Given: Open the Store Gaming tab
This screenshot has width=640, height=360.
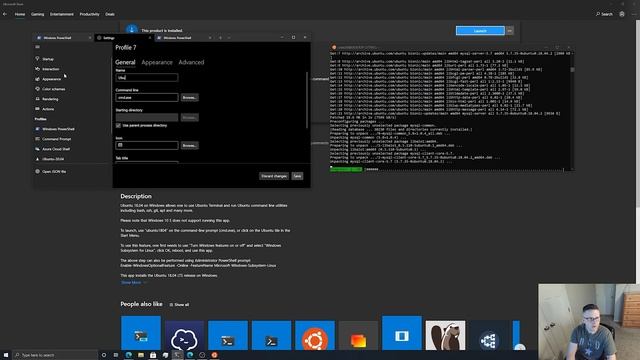Looking at the screenshot, I should (37, 14).
